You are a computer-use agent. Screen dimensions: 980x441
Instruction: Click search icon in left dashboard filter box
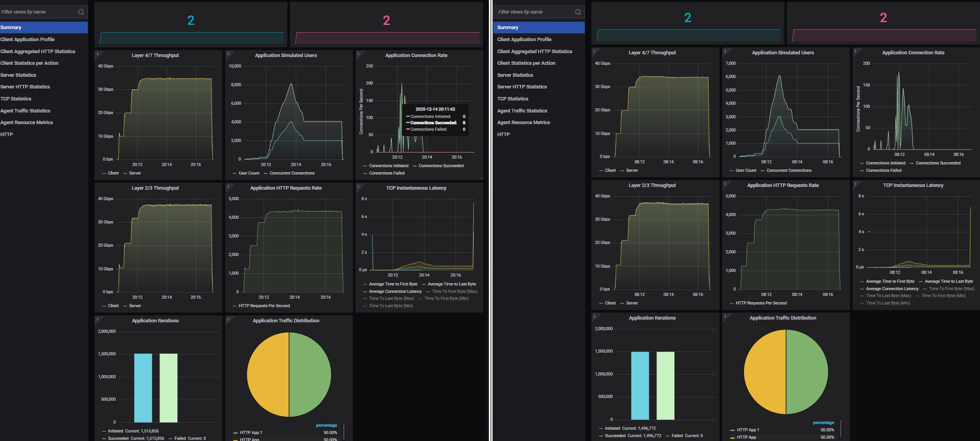click(x=81, y=12)
